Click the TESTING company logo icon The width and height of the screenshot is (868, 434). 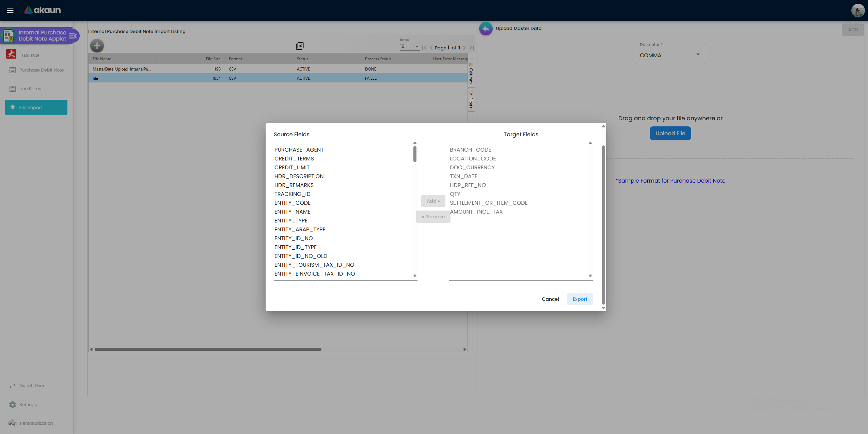click(11, 54)
